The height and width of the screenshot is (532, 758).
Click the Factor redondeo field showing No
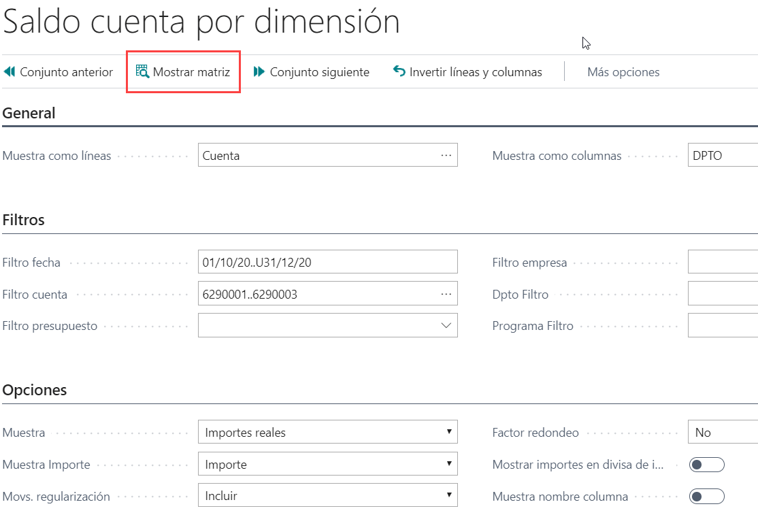pos(722,433)
